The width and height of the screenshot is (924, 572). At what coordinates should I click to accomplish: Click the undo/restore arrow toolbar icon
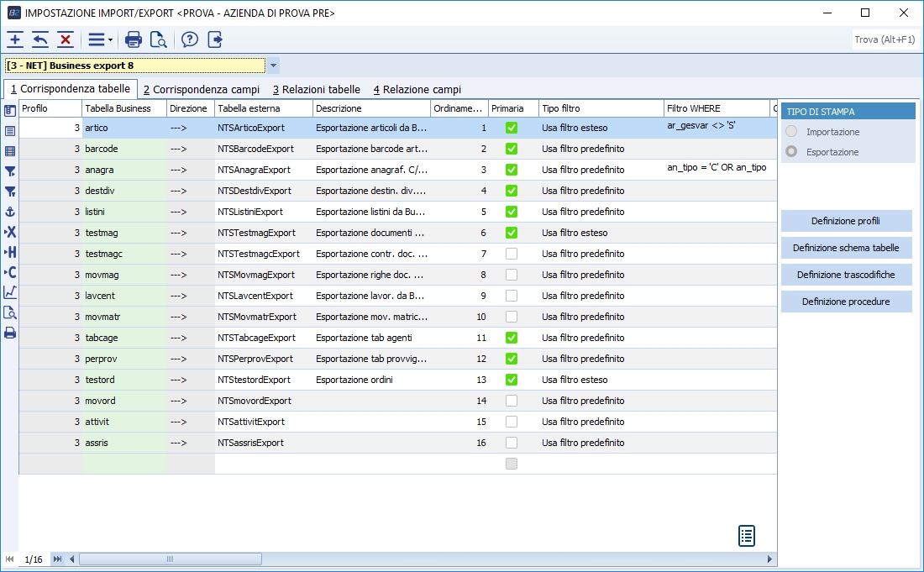pyautogui.click(x=40, y=39)
